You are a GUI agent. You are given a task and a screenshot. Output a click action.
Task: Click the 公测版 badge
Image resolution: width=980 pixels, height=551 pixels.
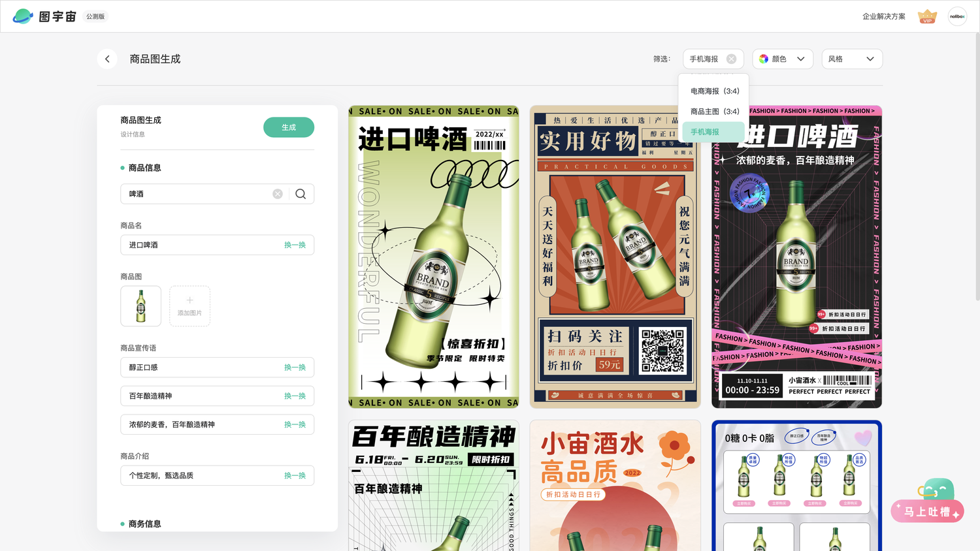95,16
